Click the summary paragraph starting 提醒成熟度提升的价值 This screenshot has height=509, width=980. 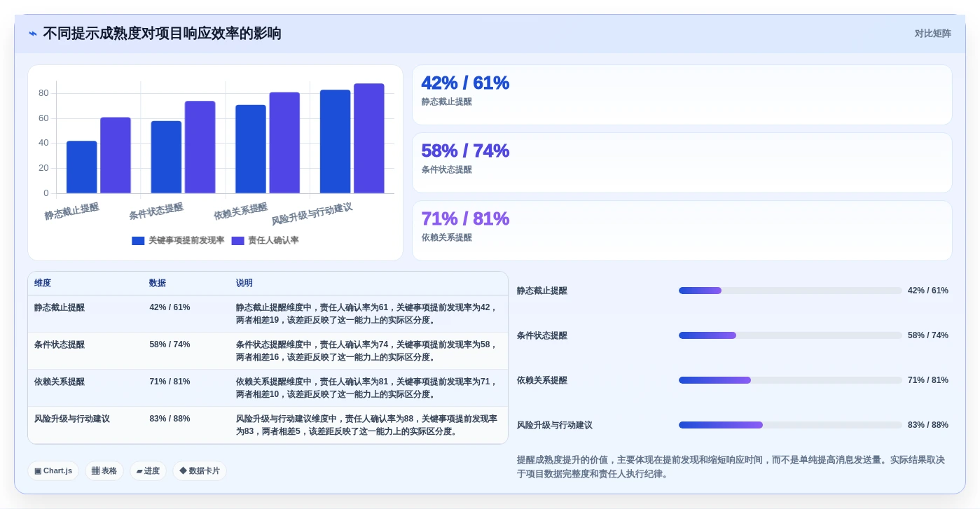coord(731,467)
